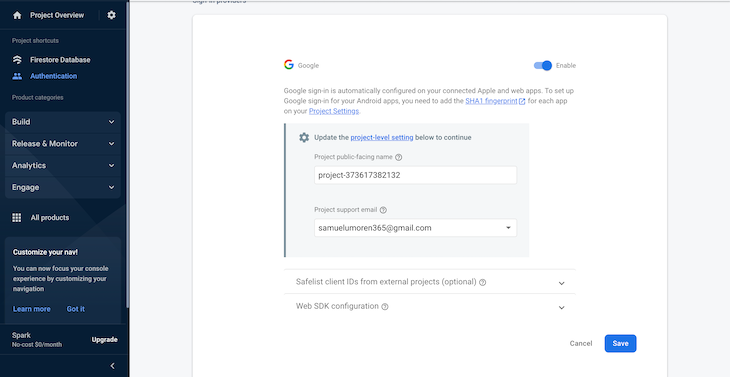Click the Firestore Database icon

click(17, 60)
